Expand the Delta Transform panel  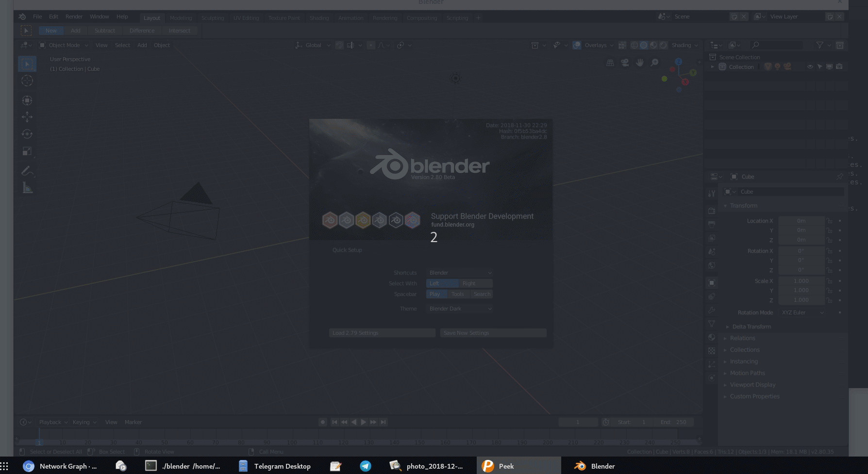pos(751,327)
